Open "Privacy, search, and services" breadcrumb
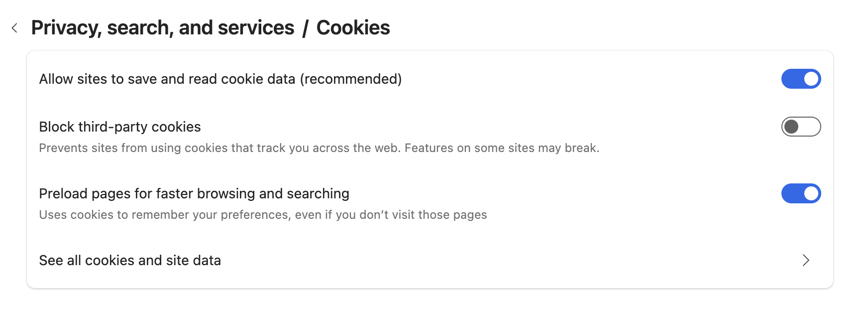This screenshot has width=868, height=311. coord(163,28)
